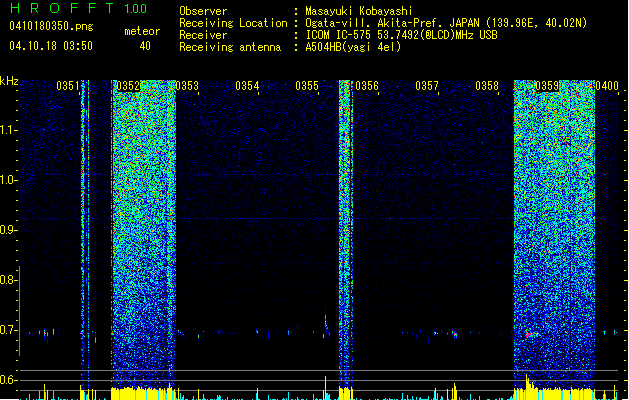This screenshot has height=400, width=629.
Task: Click the timestamp 04.10.18 03:50
Action: [x=51, y=46]
